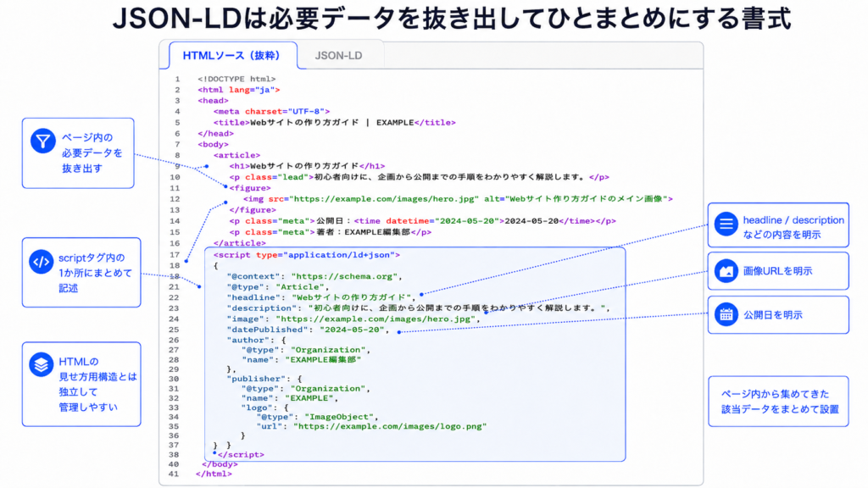868x488 pixels.
Task: Click the <title> line of the source
Action: [334, 122]
